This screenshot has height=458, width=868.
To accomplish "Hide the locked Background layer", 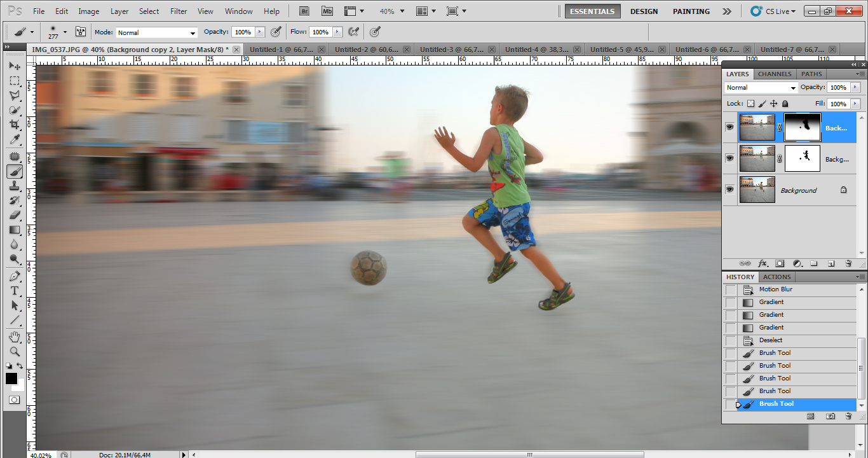I will point(729,190).
